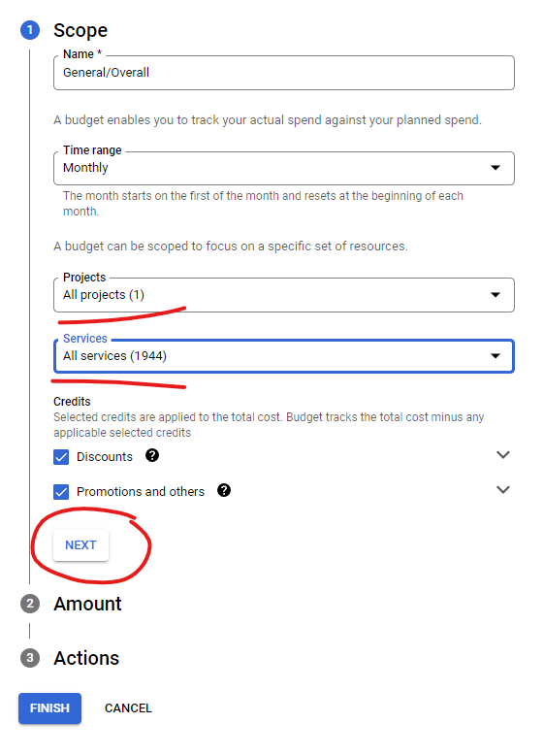
Task: Open the Monthly time range dropdown
Action: coord(284,168)
